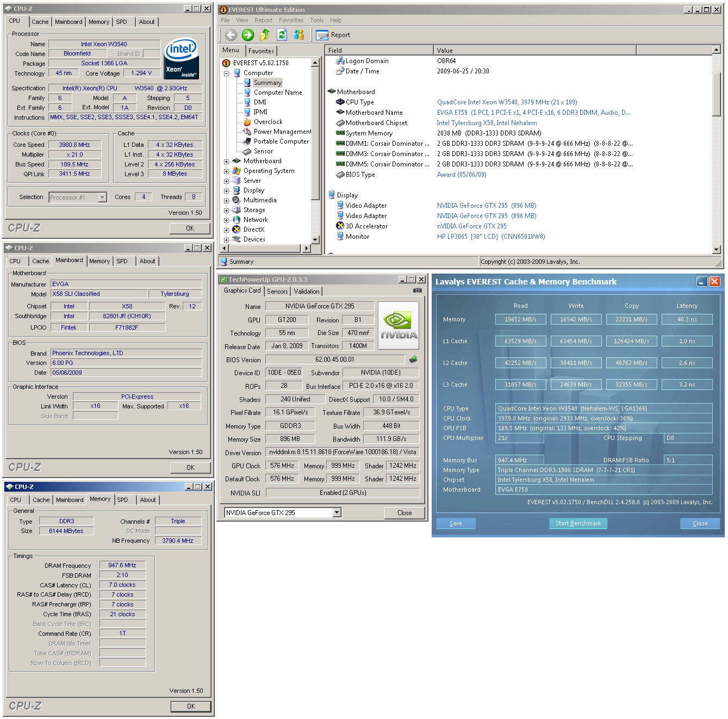Click the Operating System tree icon
The width and height of the screenshot is (728, 719).
click(237, 171)
